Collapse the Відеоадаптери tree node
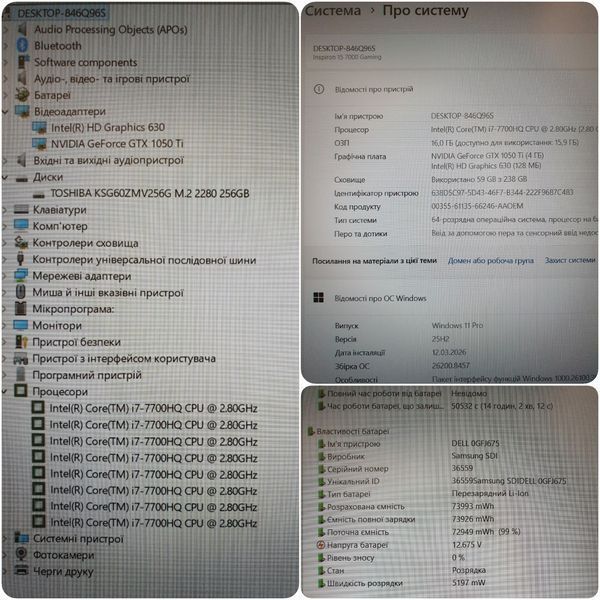Image resolution: width=600 pixels, height=600 pixels. [5, 112]
